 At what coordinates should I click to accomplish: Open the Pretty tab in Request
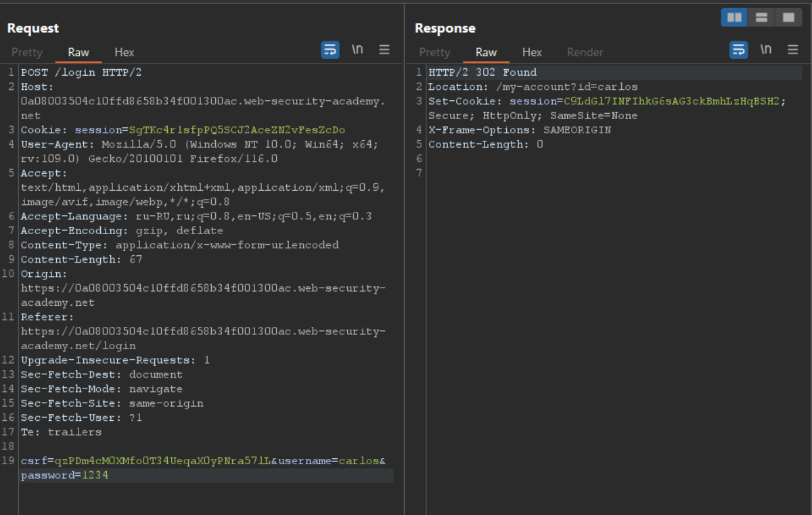point(27,52)
